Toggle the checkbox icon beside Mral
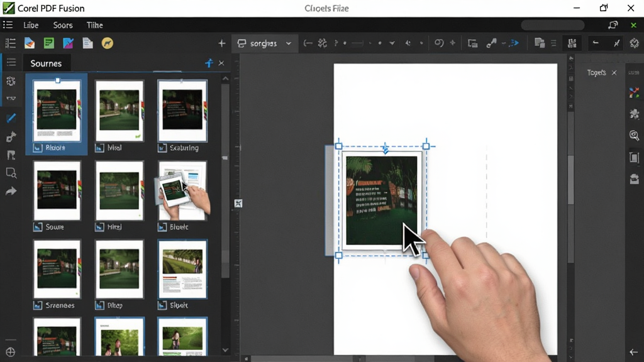Image resolution: width=644 pixels, height=362 pixels. pyautogui.click(x=99, y=148)
